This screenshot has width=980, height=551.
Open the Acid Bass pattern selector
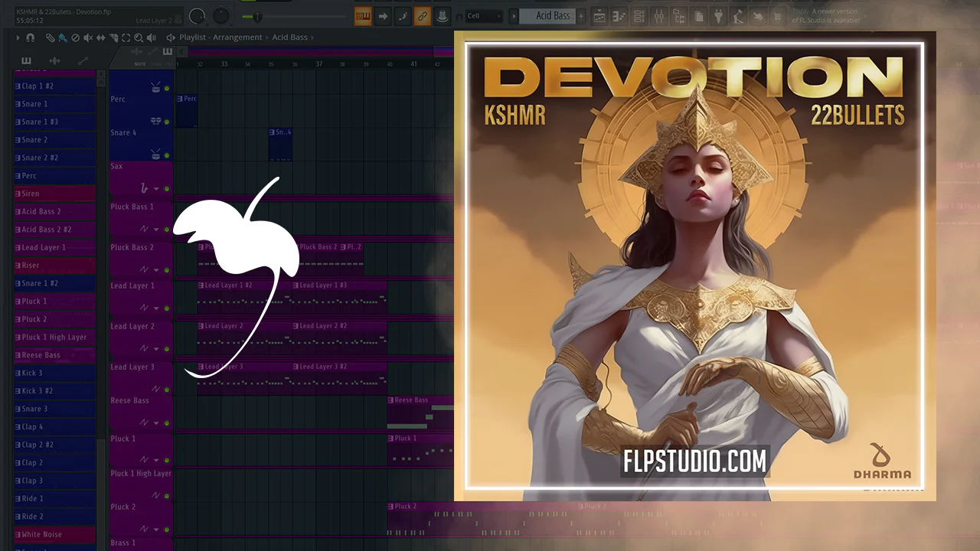click(x=547, y=16)
